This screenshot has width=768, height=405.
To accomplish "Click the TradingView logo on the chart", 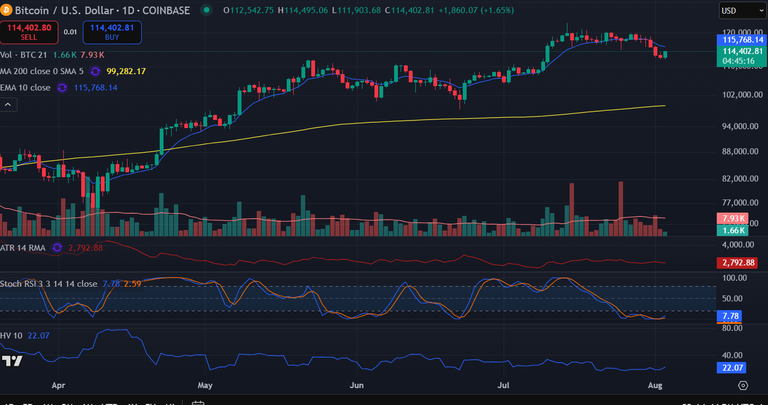I will tap(12, 361).
